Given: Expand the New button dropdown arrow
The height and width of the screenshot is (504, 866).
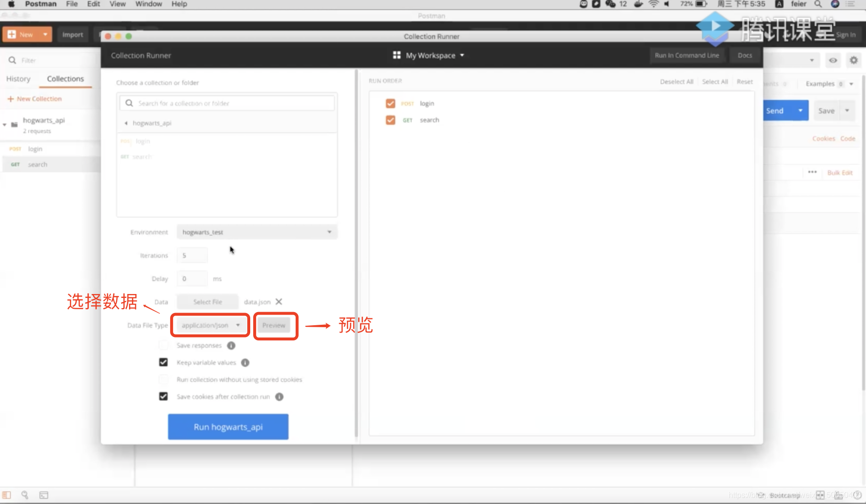Looking at the screenshot, I should (45, 35).
